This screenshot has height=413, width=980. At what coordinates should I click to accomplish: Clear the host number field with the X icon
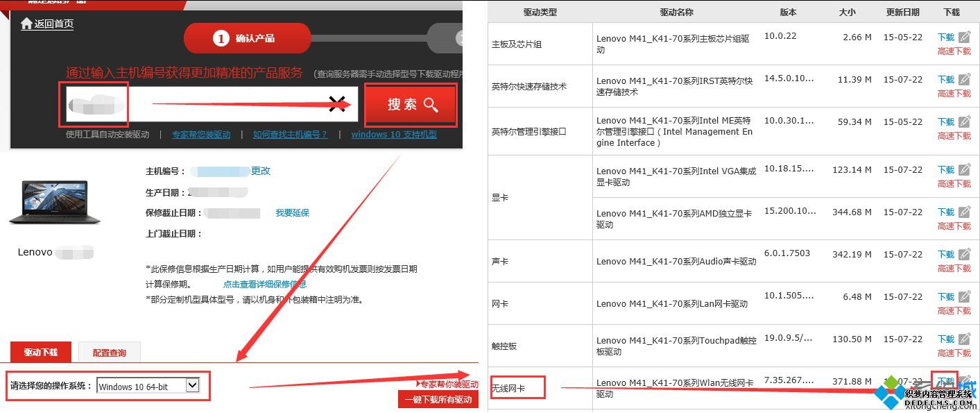(x=337, y=104)
